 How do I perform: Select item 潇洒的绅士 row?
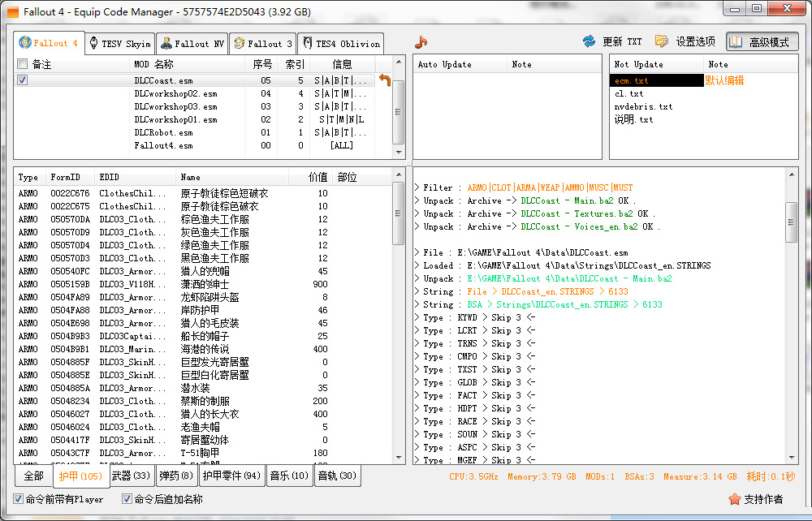click(x=203, y=284)
